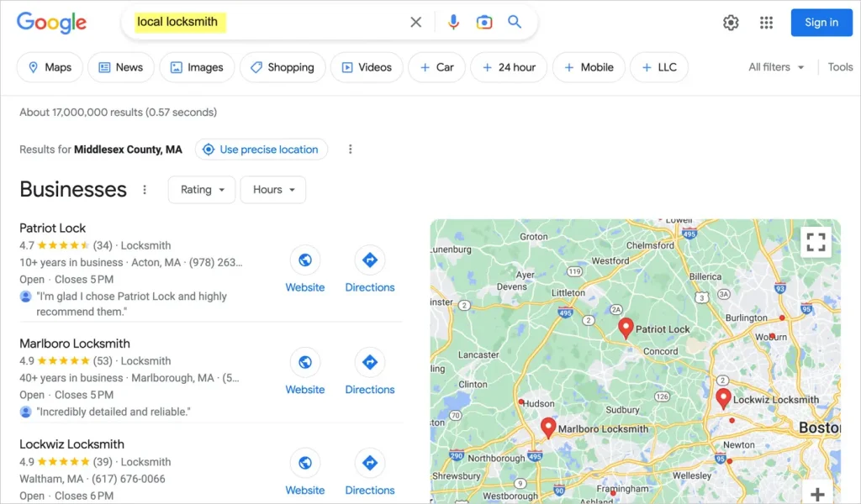This screenshot has height=504, width=861.
Task: Expand the Hours filter dropdown
Action: (x=273, y=190)
